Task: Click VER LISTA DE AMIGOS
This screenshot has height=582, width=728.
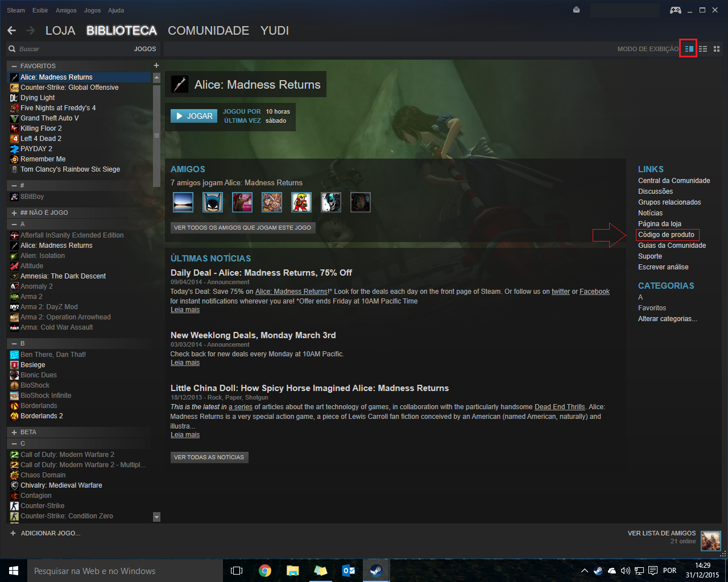Action: click(x=661, y=533)
